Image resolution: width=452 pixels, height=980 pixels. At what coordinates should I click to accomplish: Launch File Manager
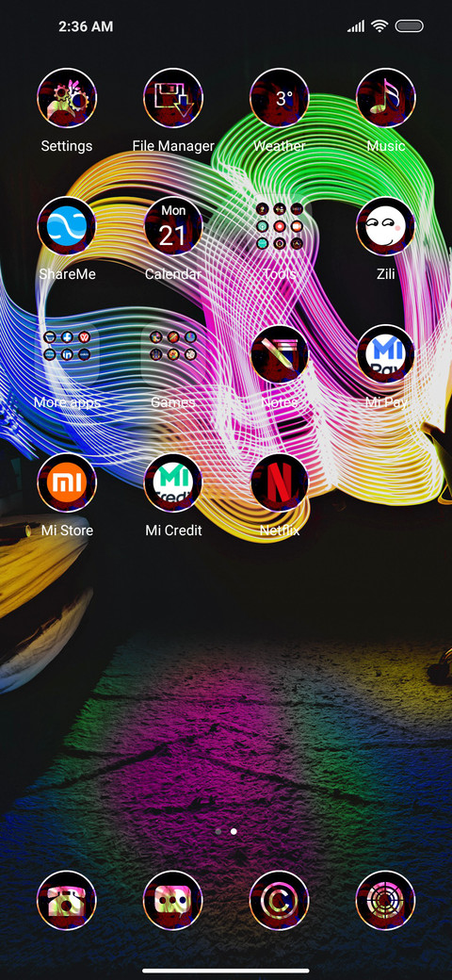pos(173,98)
